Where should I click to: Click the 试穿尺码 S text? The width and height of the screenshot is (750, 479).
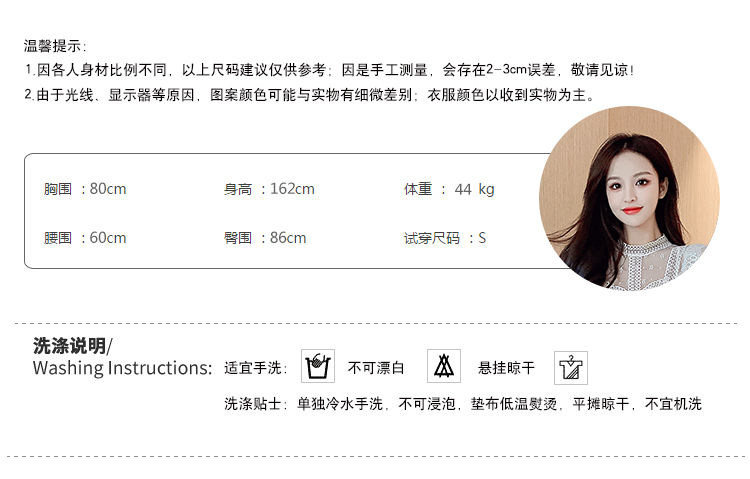tap(444, 238)
